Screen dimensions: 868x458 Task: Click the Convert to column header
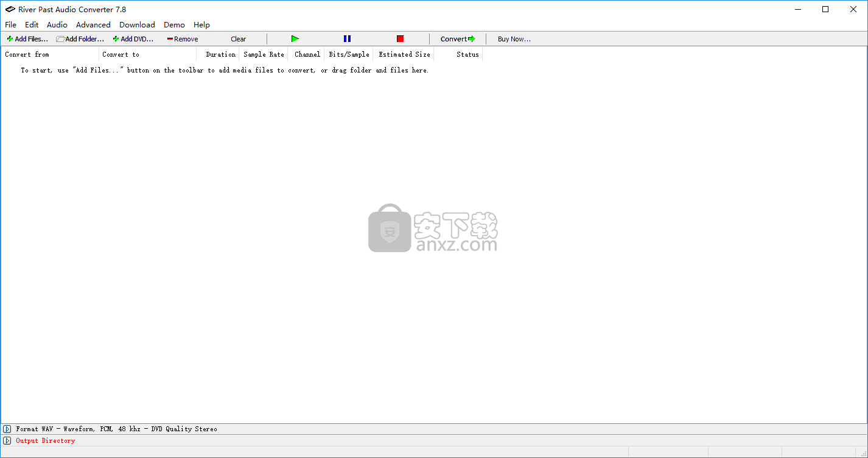pyautogui.click(x=147, y=54)
